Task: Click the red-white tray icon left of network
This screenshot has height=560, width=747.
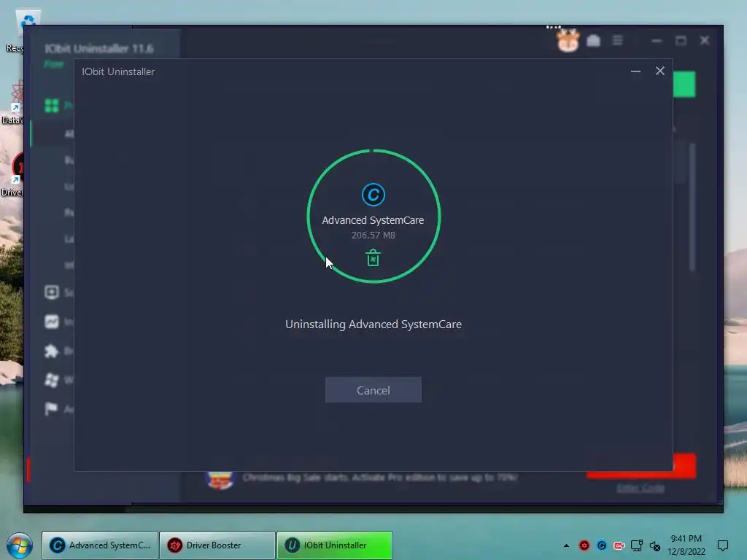Action: pyautogui.click(x=619, y=545)
